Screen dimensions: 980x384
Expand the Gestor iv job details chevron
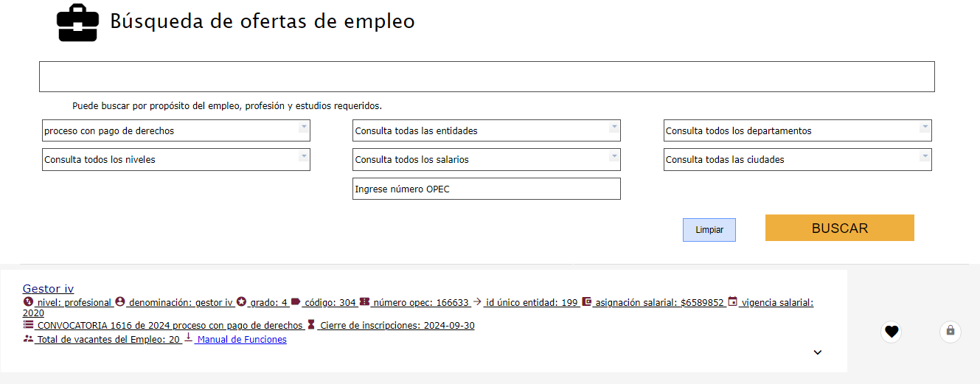tap(817, 352)
